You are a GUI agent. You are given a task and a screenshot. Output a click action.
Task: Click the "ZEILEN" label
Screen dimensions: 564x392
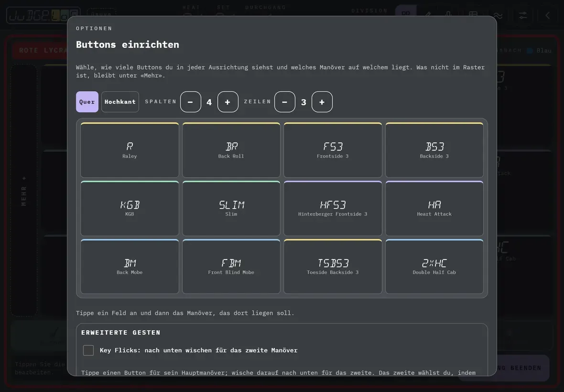[x=257, y=102]
